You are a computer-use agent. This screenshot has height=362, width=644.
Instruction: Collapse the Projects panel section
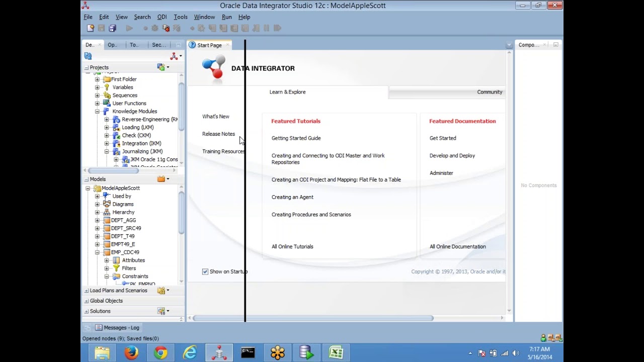(x=87, y=67)
